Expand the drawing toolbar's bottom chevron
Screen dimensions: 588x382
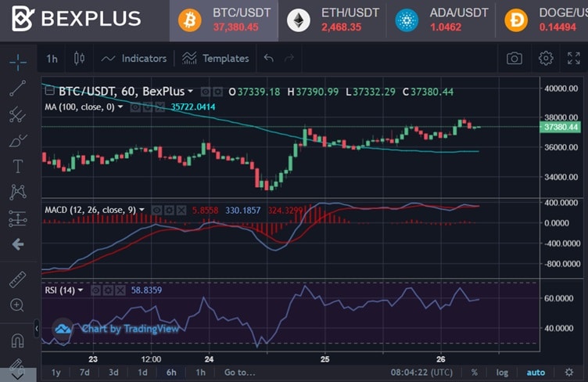coord(18,376)
